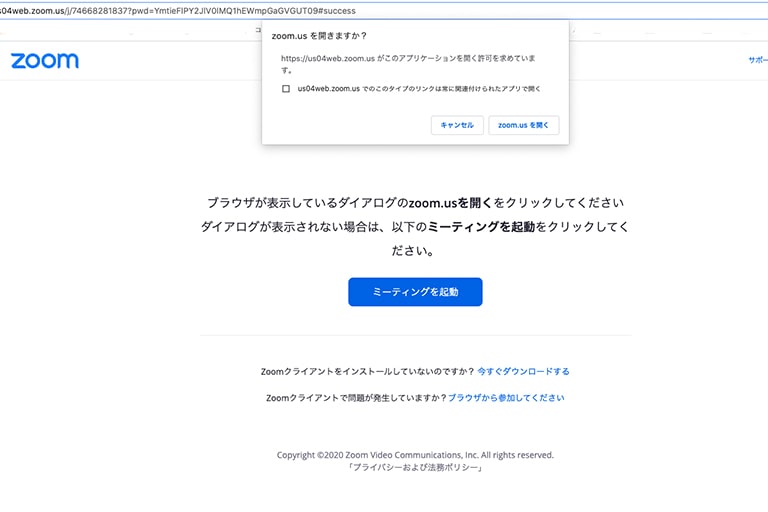Screen dimensions: 768x512
Task: Click the checkbox label text about linked apps
Action: [x=419, y=89]
